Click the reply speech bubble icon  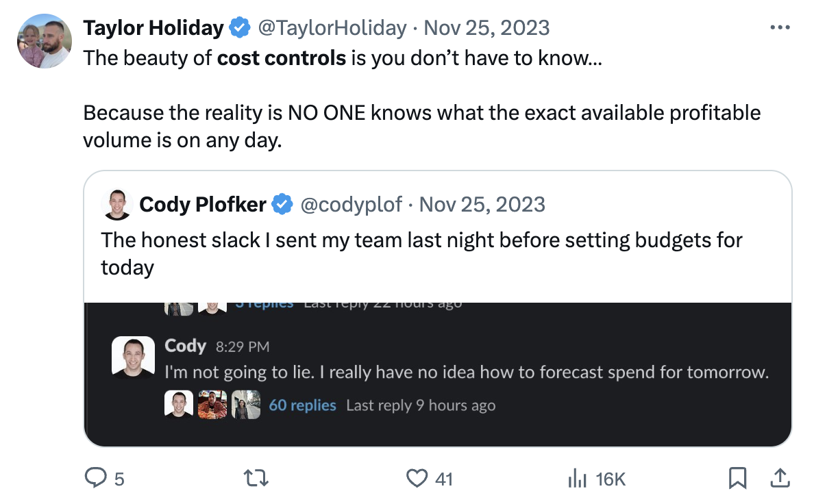(96, 477)
